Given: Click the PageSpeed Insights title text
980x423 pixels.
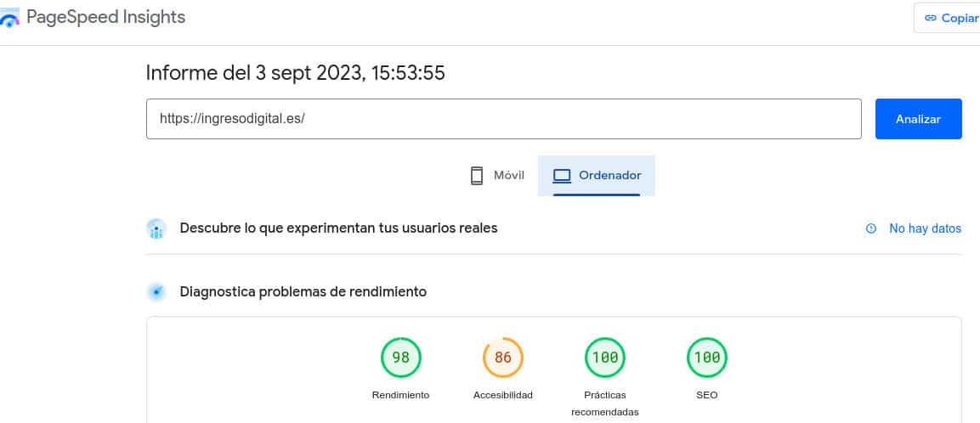Looking at the screenshot, I should coord(106,17).
